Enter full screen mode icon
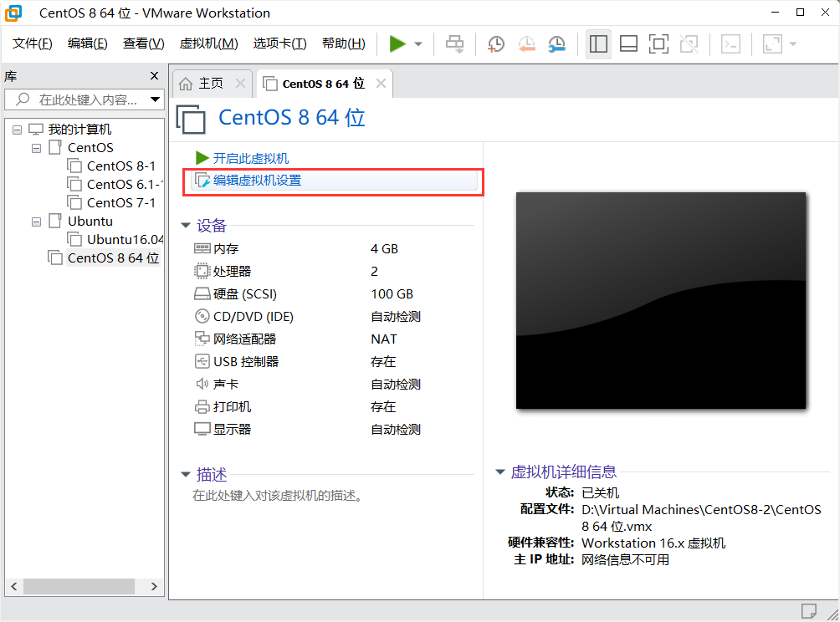 pos(658,44)
